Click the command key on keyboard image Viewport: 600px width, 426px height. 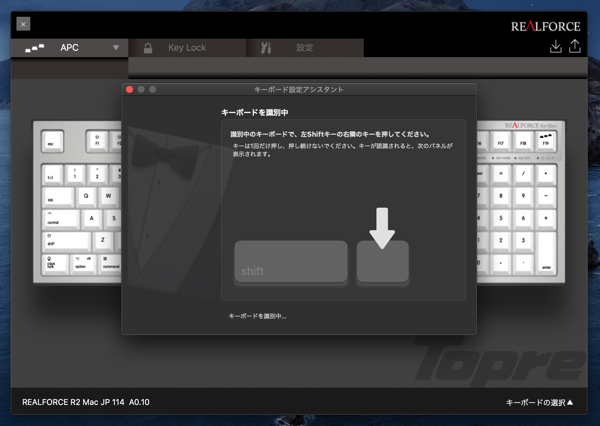point(110,264)
